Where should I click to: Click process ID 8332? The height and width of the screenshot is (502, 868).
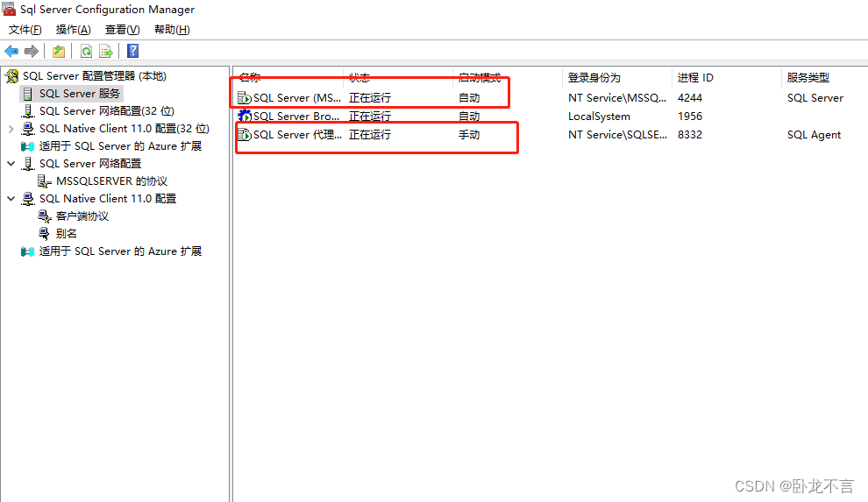[690, 135]
